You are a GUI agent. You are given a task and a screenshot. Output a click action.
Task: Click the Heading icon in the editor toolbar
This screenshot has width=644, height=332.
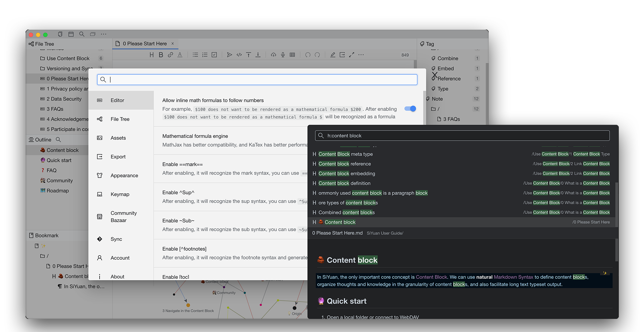[x=152, y=55]
